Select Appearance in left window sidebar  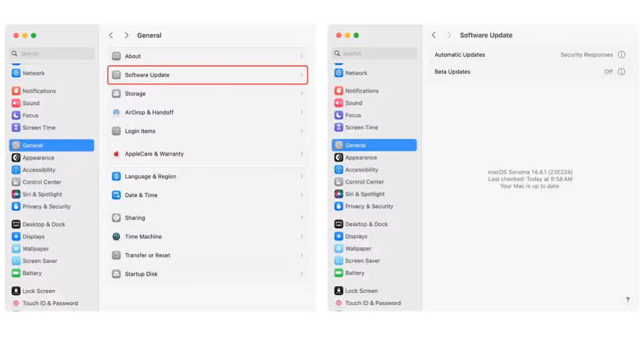[52, 158]
